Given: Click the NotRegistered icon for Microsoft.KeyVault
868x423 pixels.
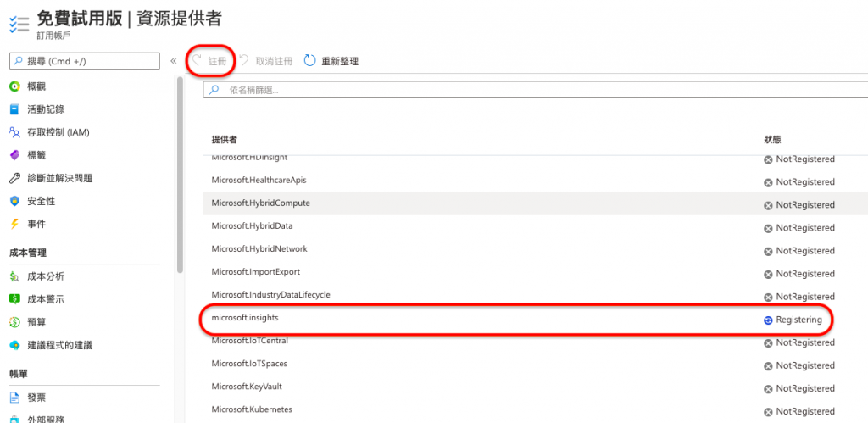Looking at the screenshot, I should (768, 389).
